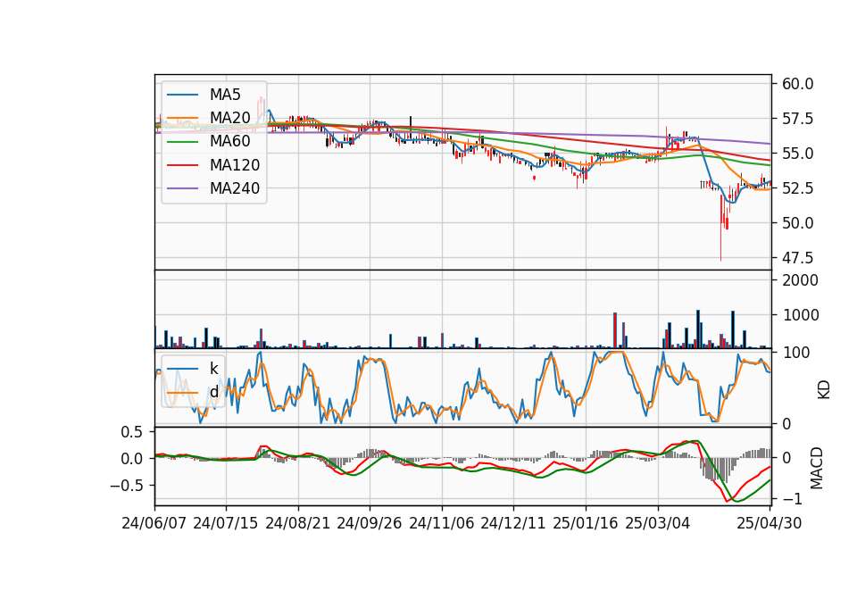Click the purple MA240 legend line swatch
The image size is (857, 616).
coord(182,188)
